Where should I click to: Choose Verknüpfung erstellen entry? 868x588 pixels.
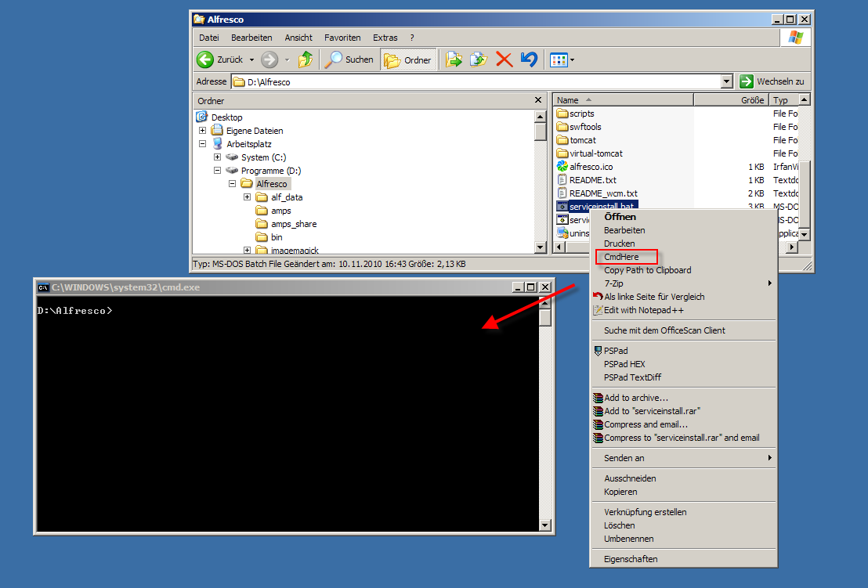pyautogui.click(x=683, y=512)
